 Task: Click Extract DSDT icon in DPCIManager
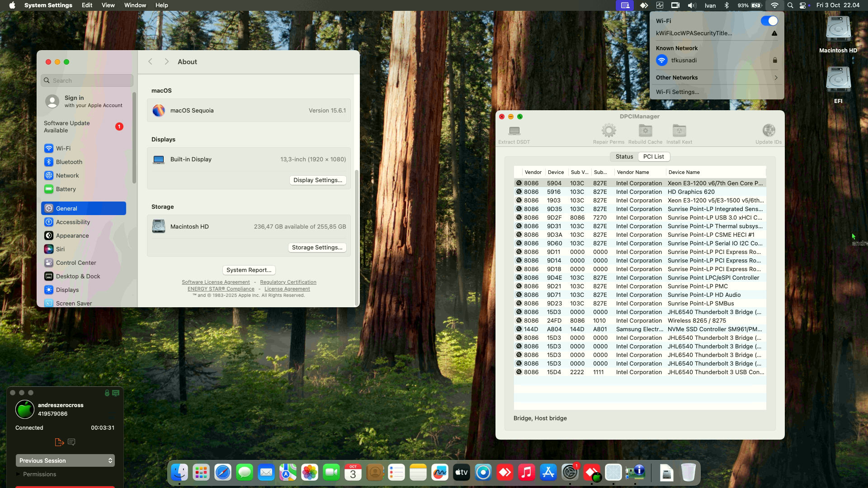click(514, 131)
